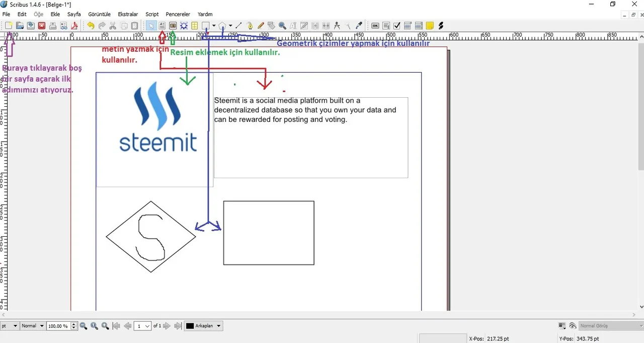Select the Freehand Line pencil tool
The height and width of the screenshot is (343, 644).
pos(261,26)
